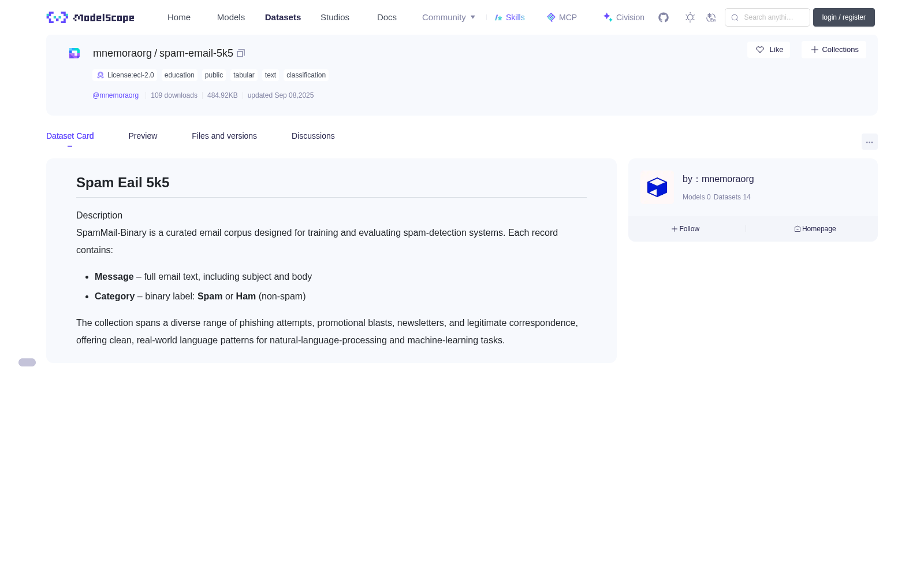Add dataset to Collections

point(834,50)
